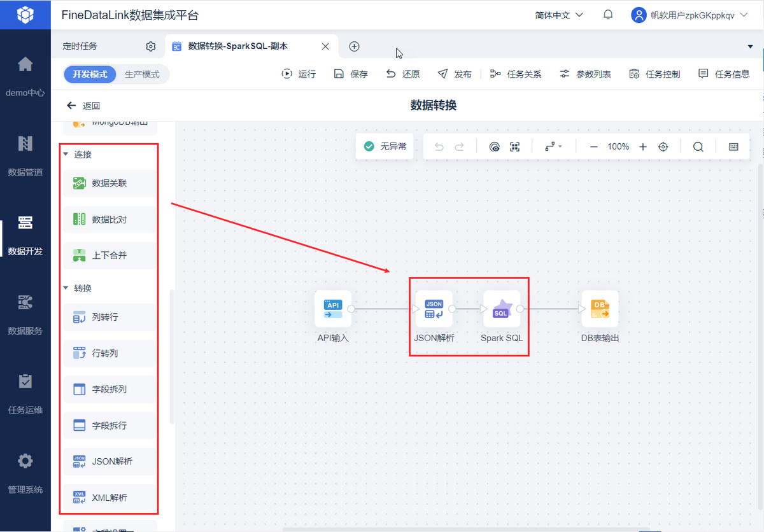Collapse the 转换 section

coord(66,288)
